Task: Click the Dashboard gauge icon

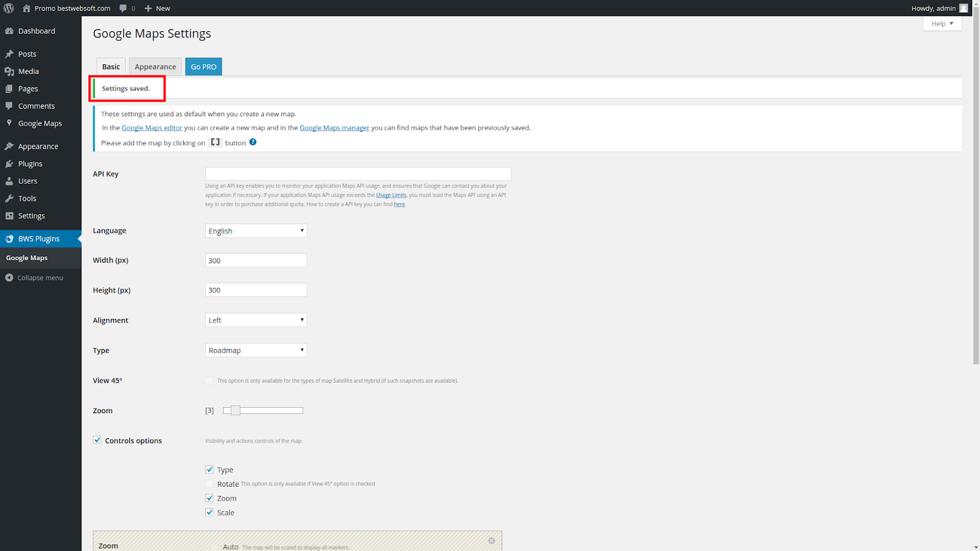Action: (x=9, y=31)
